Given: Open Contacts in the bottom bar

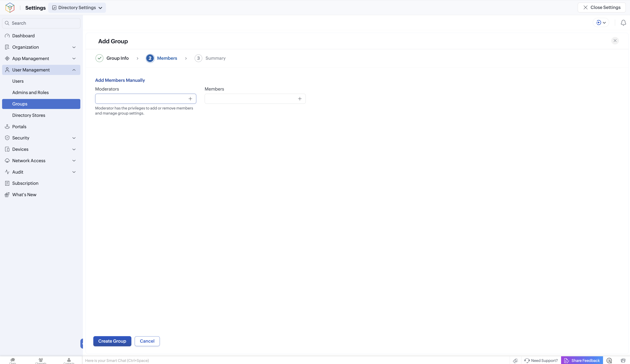Looking at the screenshot, I should click(69, 361).
